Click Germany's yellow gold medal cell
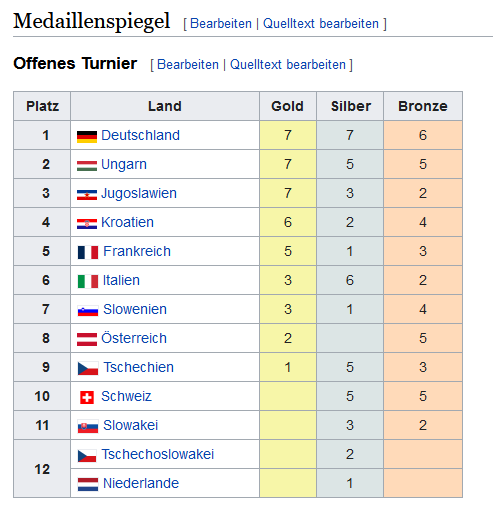The image size is (493, 512). (288, 135)
